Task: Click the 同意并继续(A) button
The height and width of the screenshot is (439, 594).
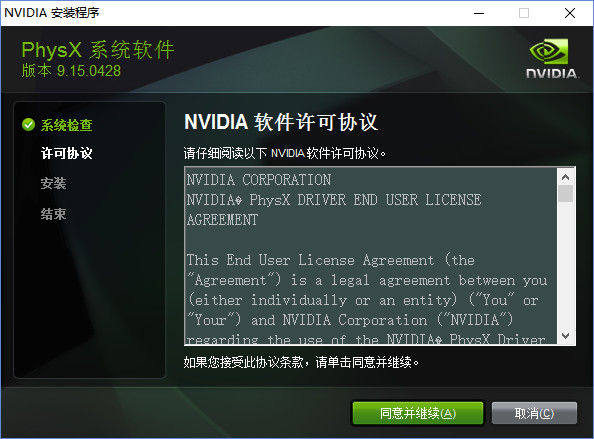Action: click(418, 413)
